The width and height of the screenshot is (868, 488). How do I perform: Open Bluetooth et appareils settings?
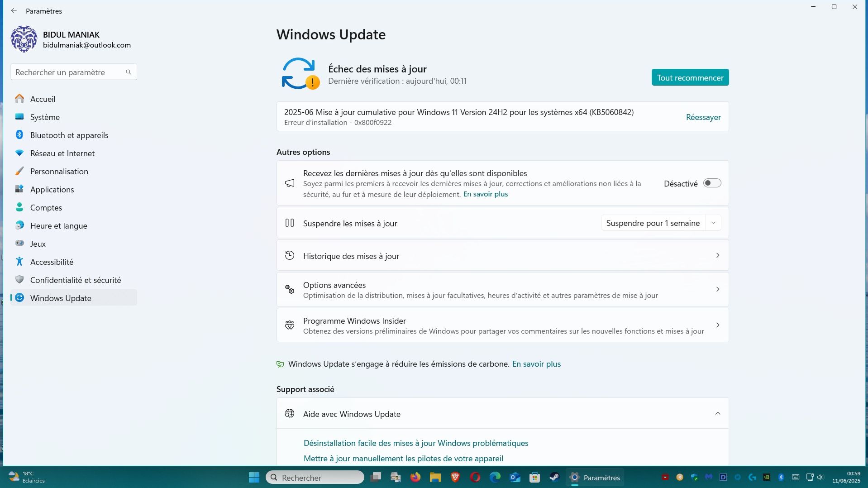click(73, 135)
